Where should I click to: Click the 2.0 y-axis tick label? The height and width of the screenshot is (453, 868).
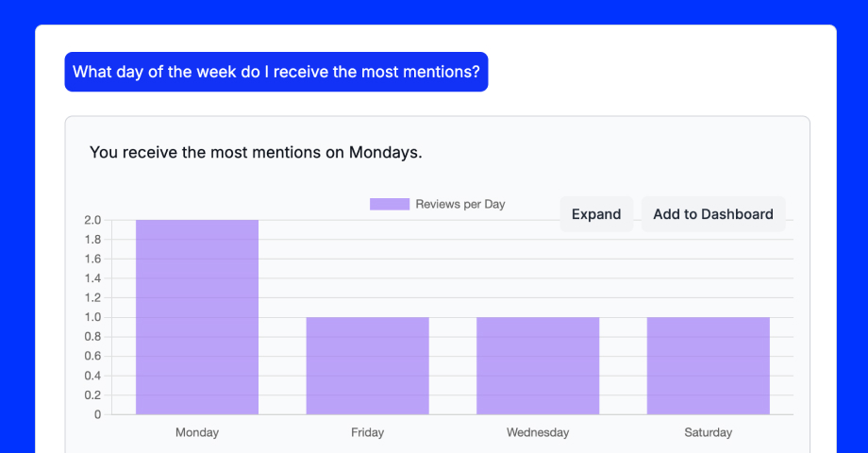pos(92,220)
